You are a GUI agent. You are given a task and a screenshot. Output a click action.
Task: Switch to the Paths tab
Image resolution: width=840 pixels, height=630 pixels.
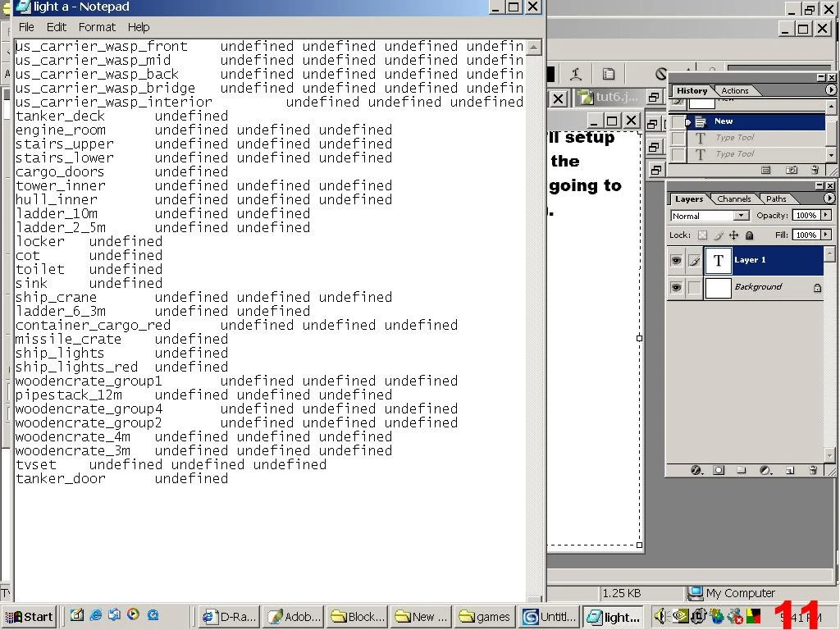coord(776,199)
